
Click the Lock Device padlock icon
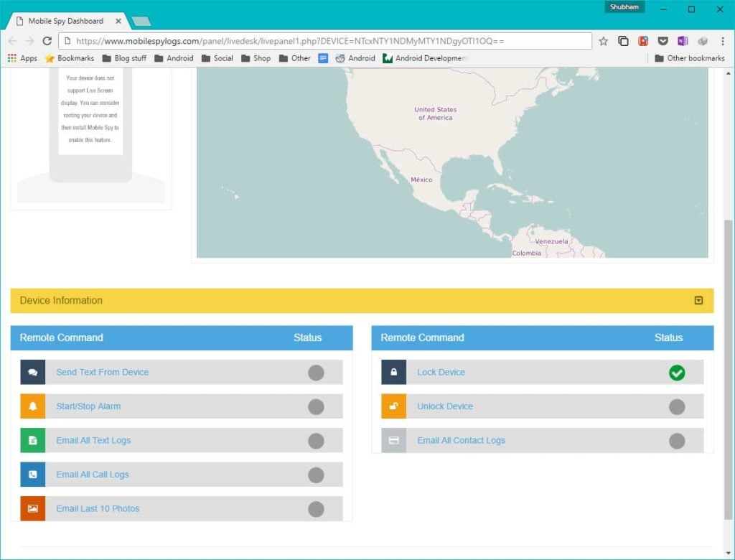394,372
